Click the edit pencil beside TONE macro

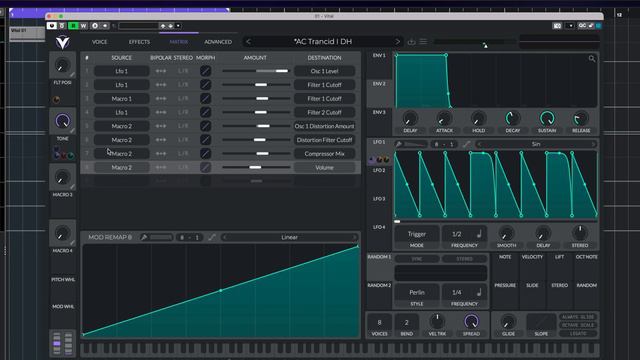[x=72, y=131]
